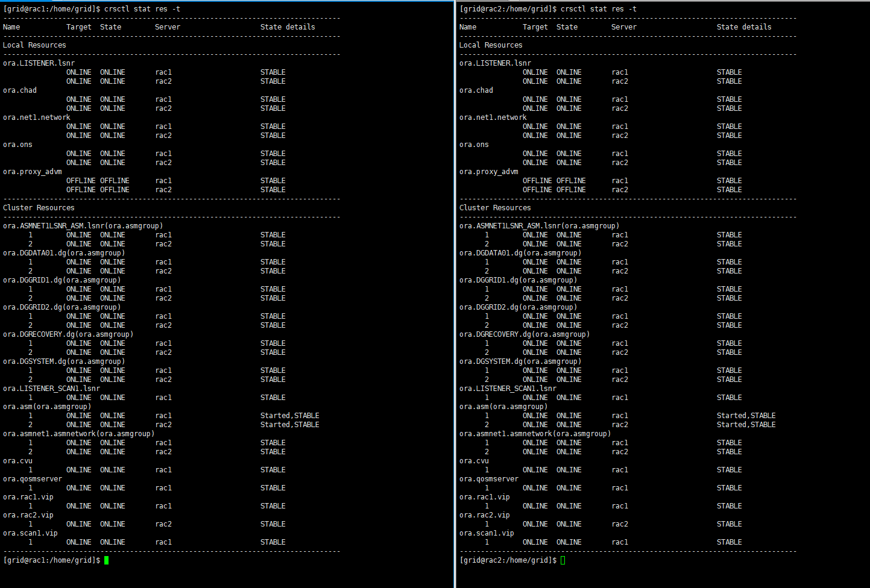Select ora.proxy_advm resource name in the rac2 pane
Screen dimensions: 870x588
[x=488, y=172]
